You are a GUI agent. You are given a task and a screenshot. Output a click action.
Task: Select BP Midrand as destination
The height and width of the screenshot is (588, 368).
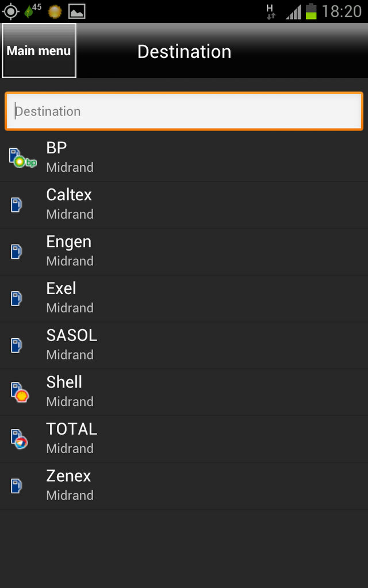point(184,158)
